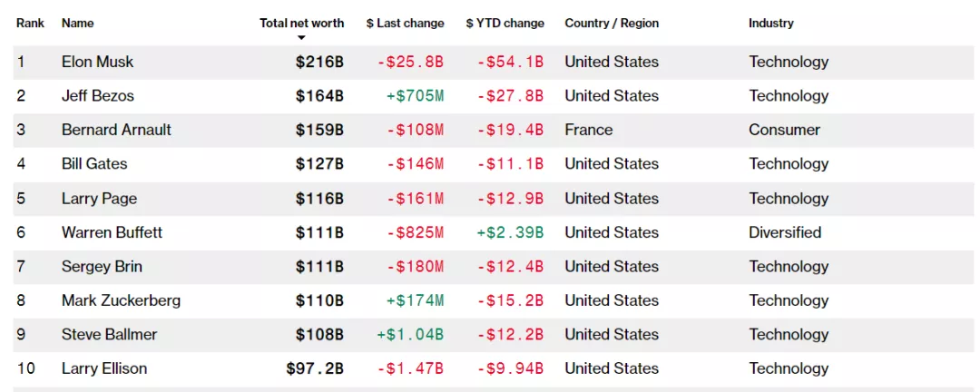Select Steve Ballmer's name
Screen dimensions: 980x392
point(109,334)
